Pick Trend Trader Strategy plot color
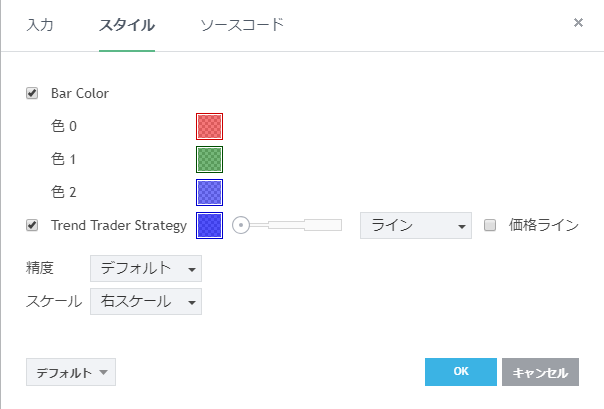The width and height of the screenshot is (604, 409). pos(209,225)
